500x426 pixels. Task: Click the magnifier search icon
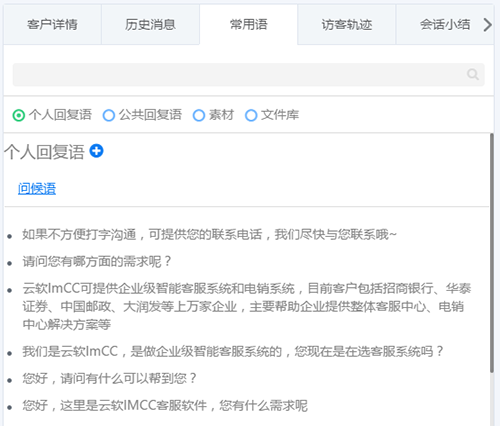(x=473, y=74)
